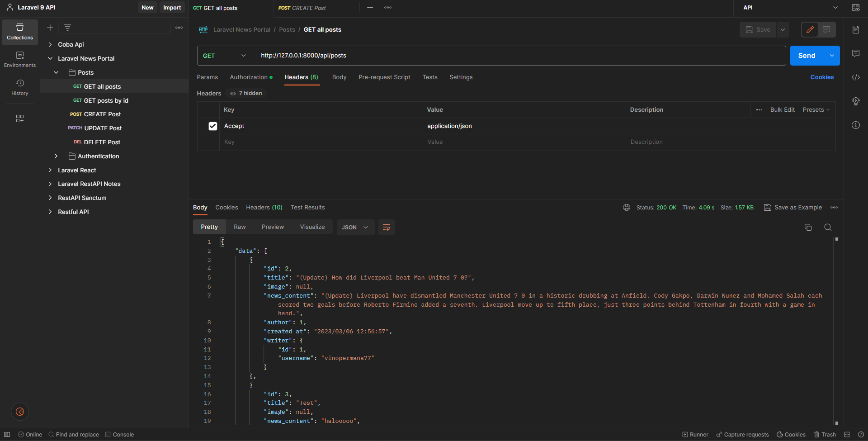Open the Collections sidebar panel
The image size is (868, 441).
[20, 32]
